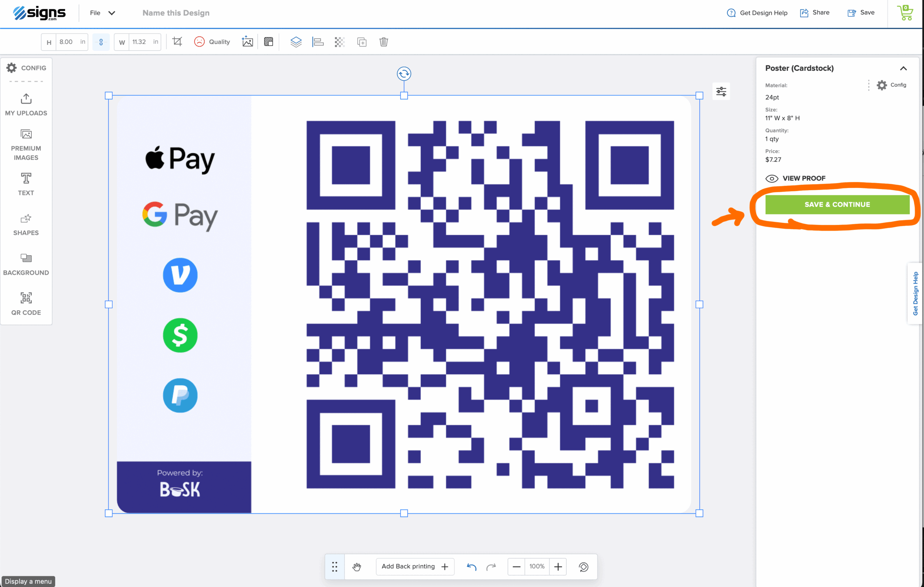
Task: Click the transparency checkerboard icon
Action: click(340, 42)
